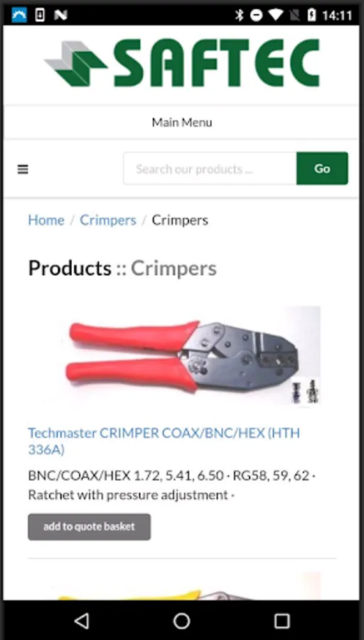Click the green Go search button

point(322,169)
